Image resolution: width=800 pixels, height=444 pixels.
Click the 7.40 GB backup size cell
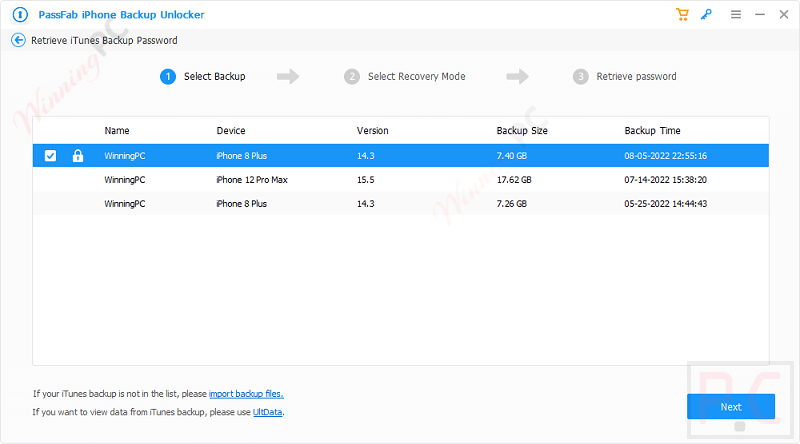coord(512,156)
